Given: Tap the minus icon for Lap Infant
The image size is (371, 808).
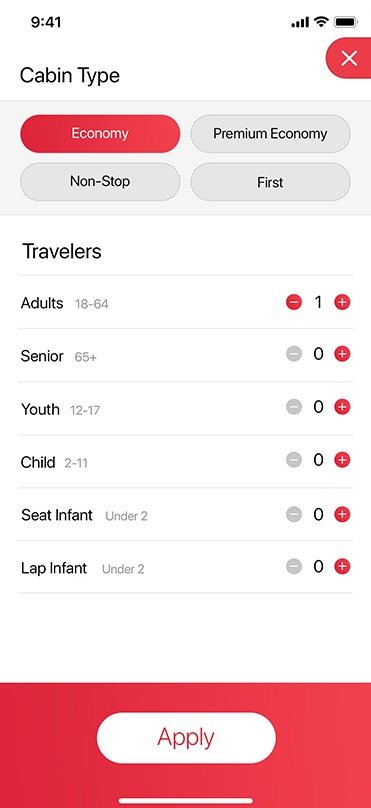Looking at the screenshot, I should (x=294, y=567).
